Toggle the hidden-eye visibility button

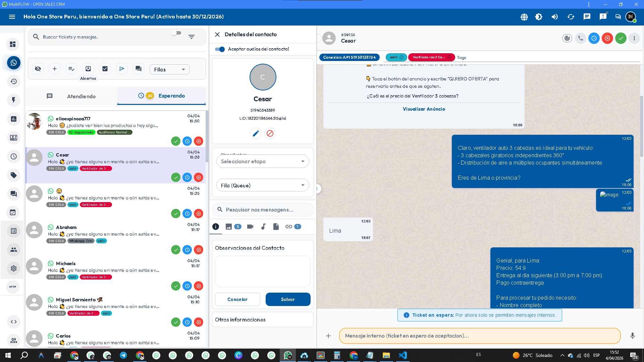38,69
